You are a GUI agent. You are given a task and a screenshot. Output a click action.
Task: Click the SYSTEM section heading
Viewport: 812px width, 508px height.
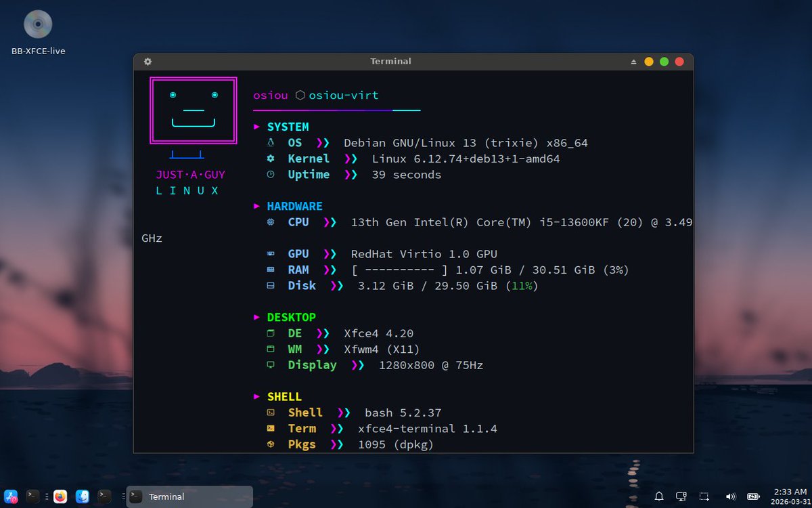(288, 127)
